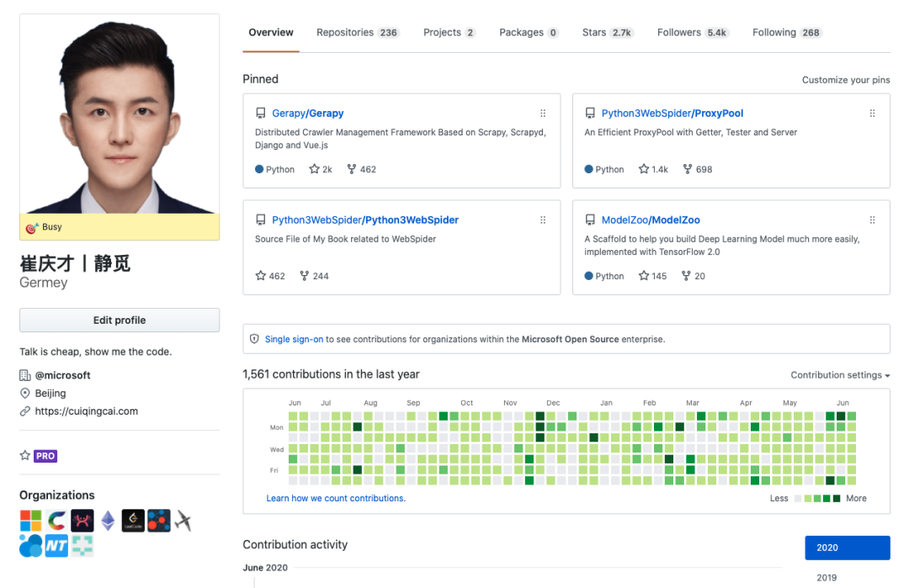This screenshot has width=909, height=588.
Task: Click the blue NT organization icon
Action: [56, 546]
